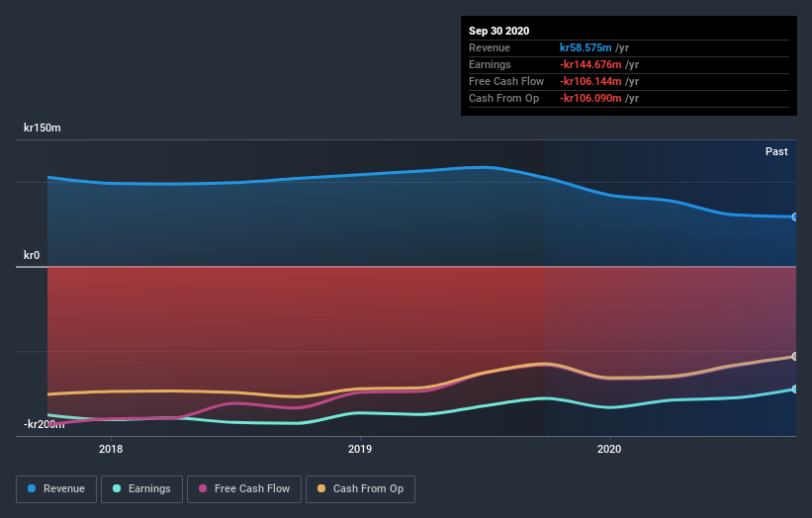Screen dimensions: 812x518
Task: Toggle the Revenue legend button
Action: [x=56, y=489]
